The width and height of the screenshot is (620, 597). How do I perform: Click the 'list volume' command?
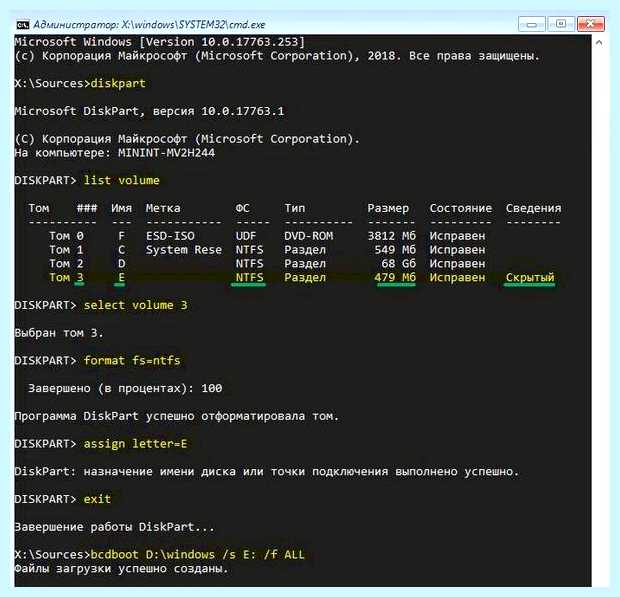click(x=121, y=180)
